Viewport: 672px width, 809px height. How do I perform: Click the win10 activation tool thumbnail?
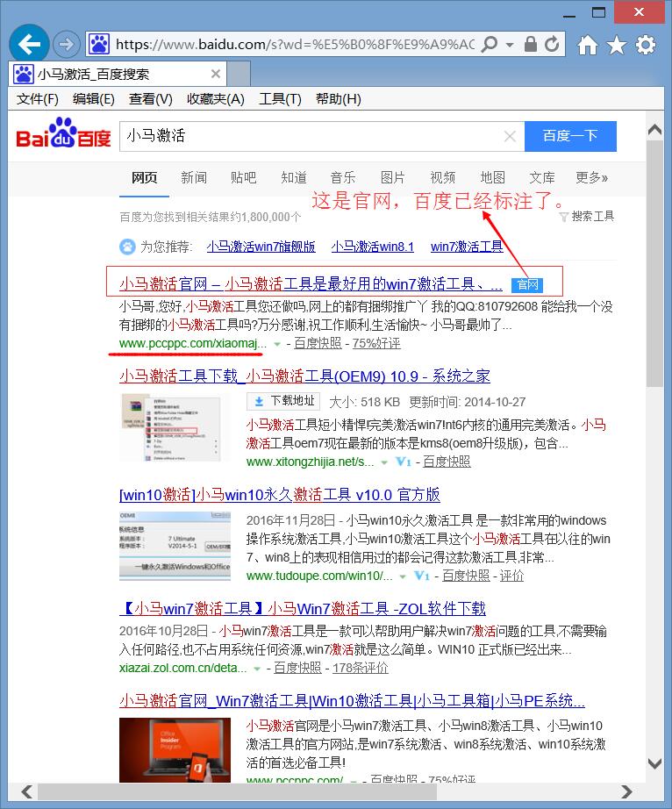pos(175,546)
